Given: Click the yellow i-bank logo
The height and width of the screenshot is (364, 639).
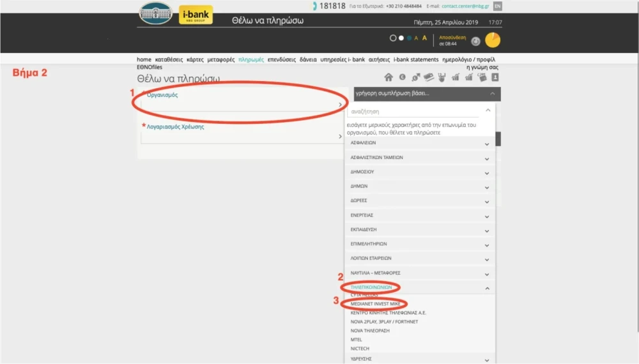Looking at the screenshot, I should pyautogui.click(x=196, y=15).
